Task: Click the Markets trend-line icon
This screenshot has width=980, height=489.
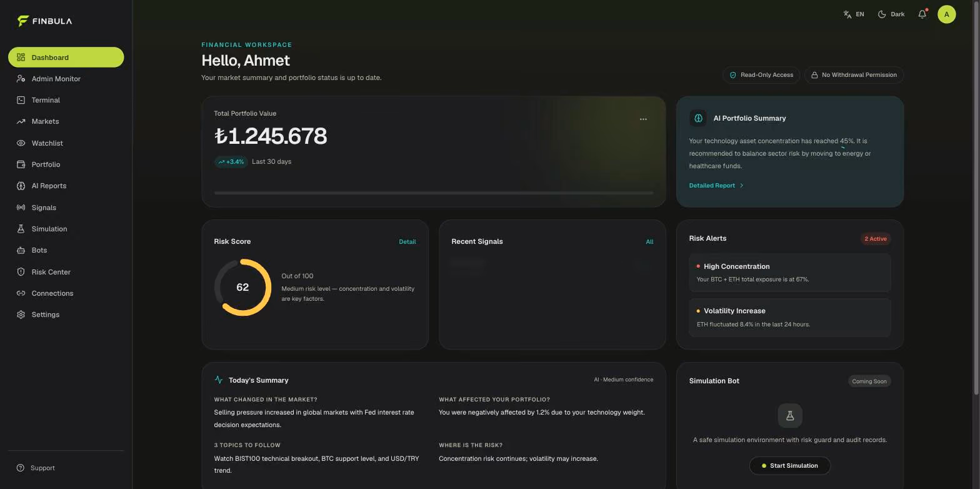Action: point(21,121)
